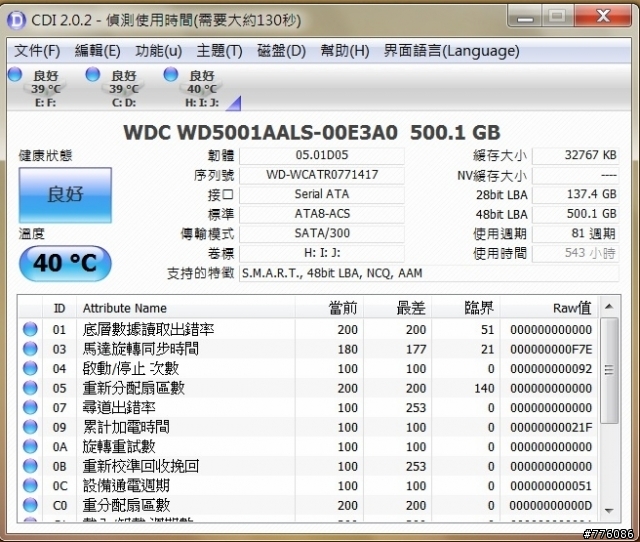Image resolution: width=640 pixels, height=542 pixels.
Task: Select the 設備通電週期 attribute row
Action: click(308, 486)
